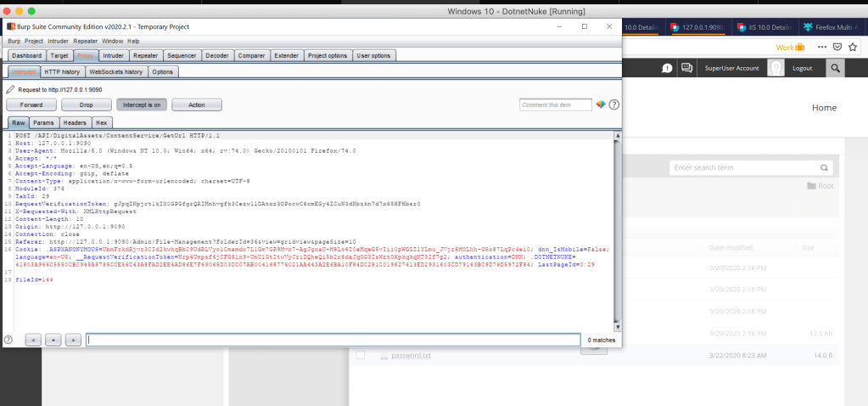868x406 pixels.
Task: Open DNN notifications bell icon
Action: click(668, 68)
